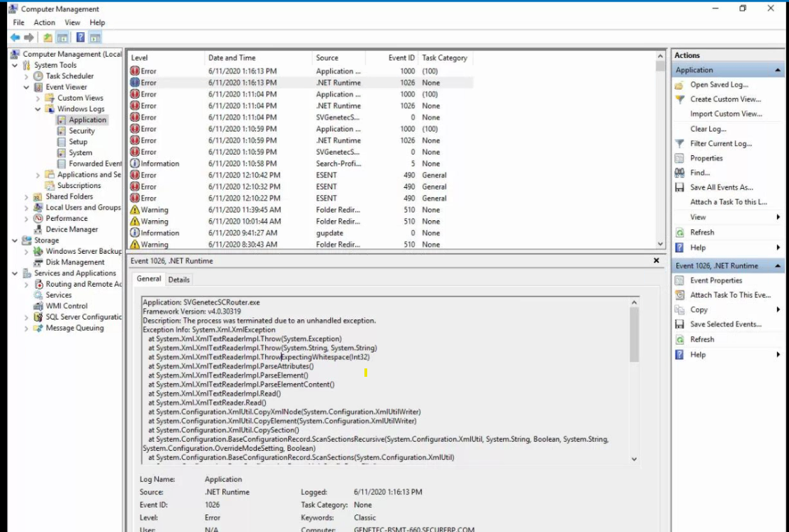
Task: Click the Device Manager tree icon
Action: (x=39, y=229)
